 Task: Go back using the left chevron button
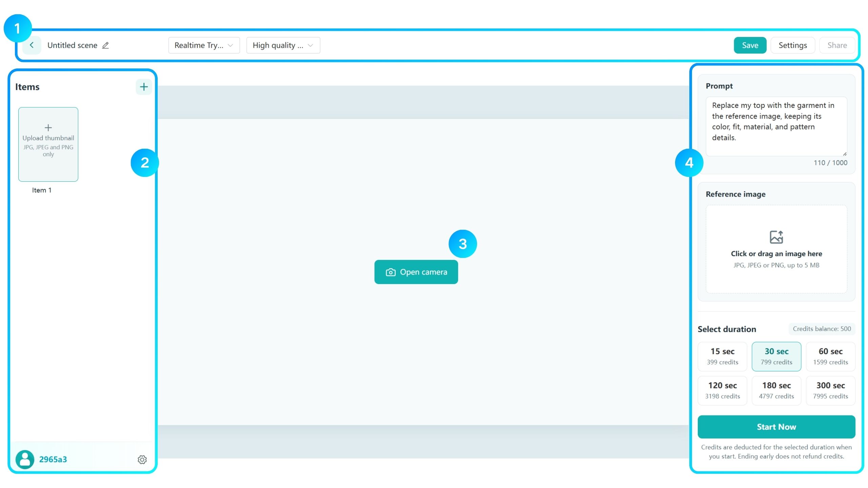coord(32,45)
